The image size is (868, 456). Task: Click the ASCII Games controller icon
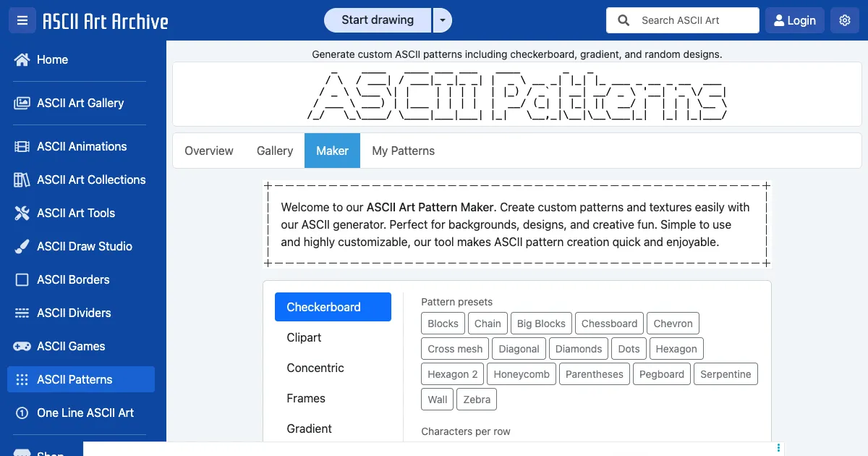pos(22,346)
